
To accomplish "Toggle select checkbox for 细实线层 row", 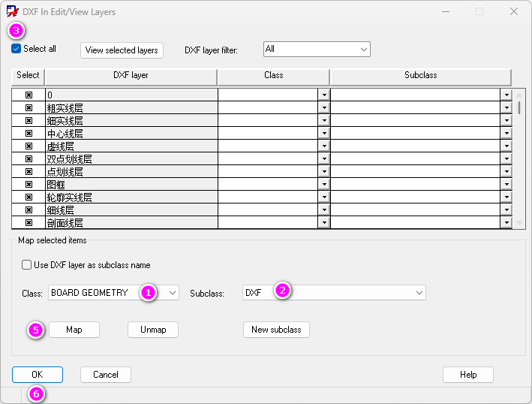I will click(x=29, y=120).
